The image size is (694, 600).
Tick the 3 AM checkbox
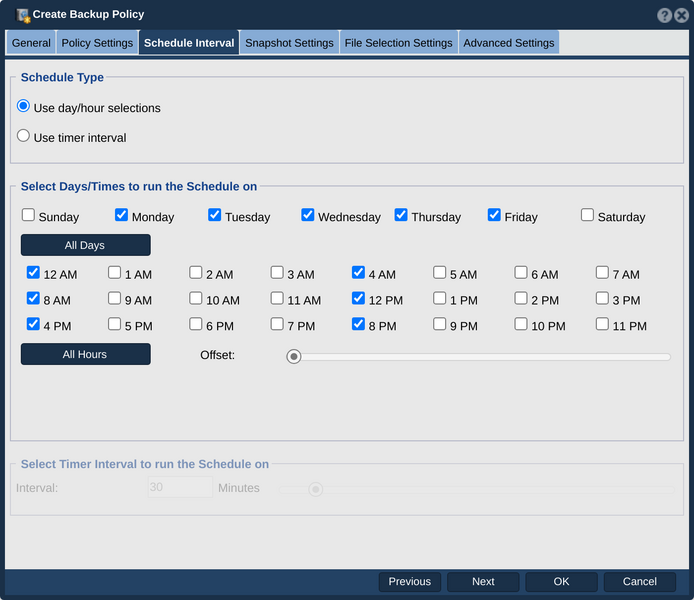(277, 272)
